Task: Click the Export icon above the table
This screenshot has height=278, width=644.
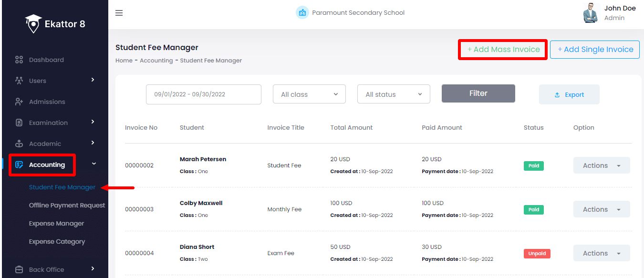Action: click(x=558, y=94)
